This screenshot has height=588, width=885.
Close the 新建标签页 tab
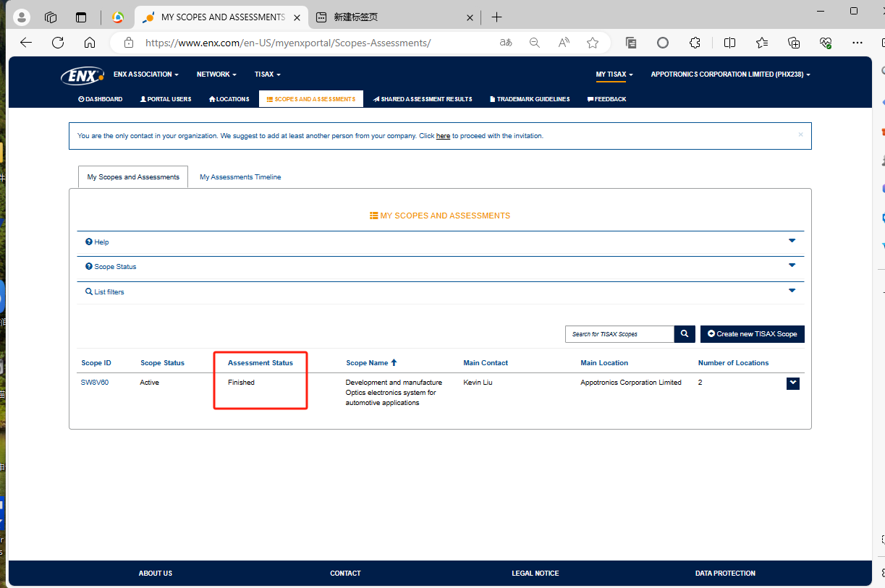470,17
